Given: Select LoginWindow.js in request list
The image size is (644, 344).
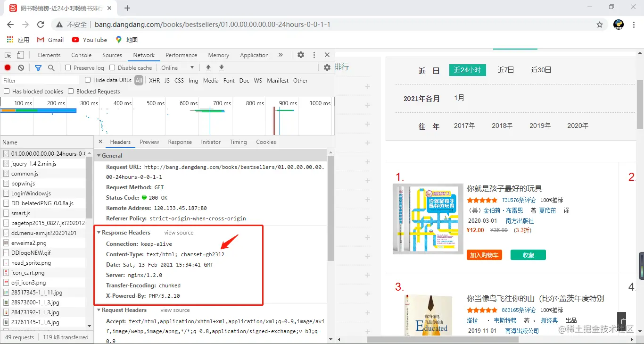Looking at the screenshot, I should [31, 193].
